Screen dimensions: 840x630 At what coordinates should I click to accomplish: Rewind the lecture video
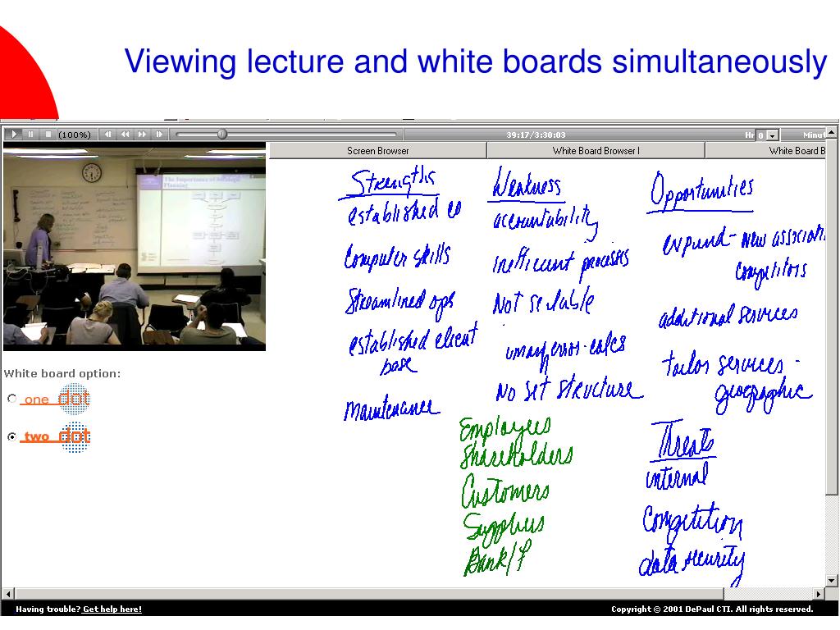[125, 134]
